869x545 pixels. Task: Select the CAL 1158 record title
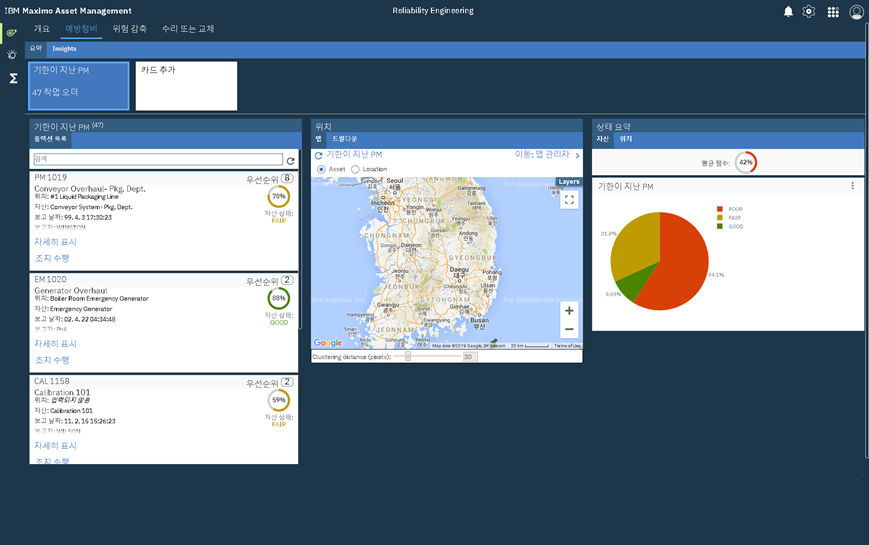(52, 381)
